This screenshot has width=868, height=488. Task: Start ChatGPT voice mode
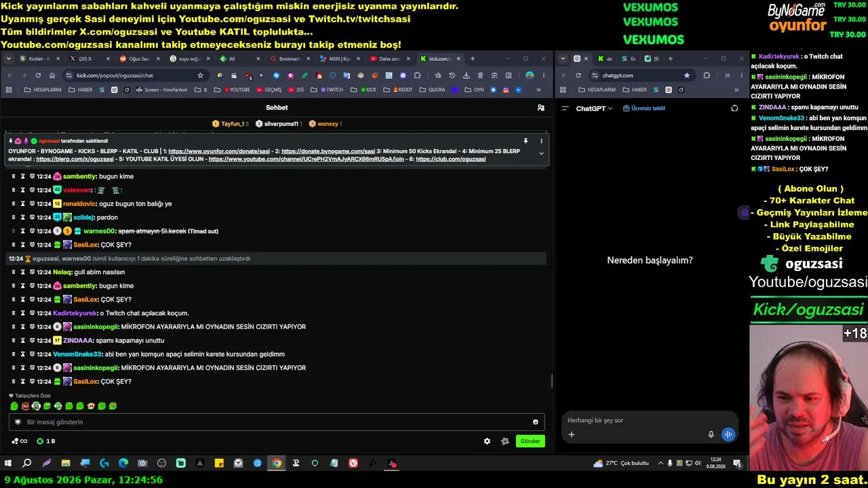point(728,434)
